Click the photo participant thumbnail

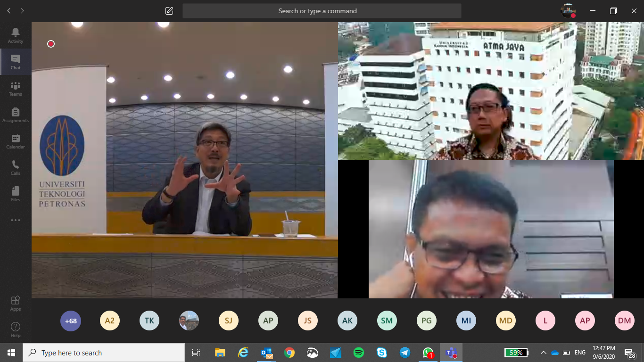coord(189,321)
